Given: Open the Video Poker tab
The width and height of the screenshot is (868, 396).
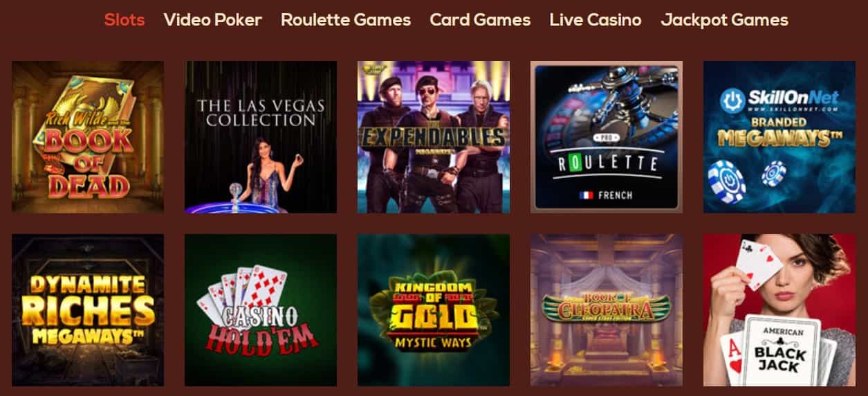Looking at the screenshot, I should pos(213,20).
